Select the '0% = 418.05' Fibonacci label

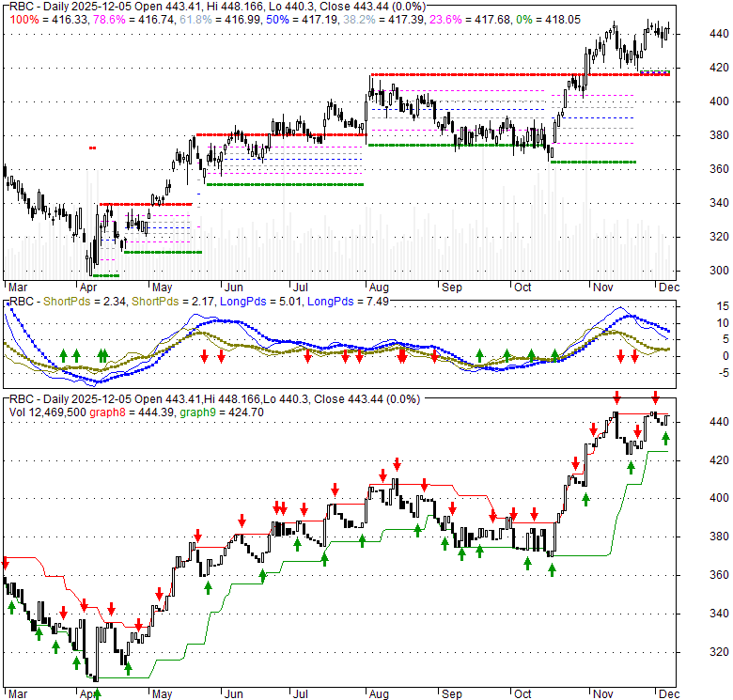tap(549, 20)
